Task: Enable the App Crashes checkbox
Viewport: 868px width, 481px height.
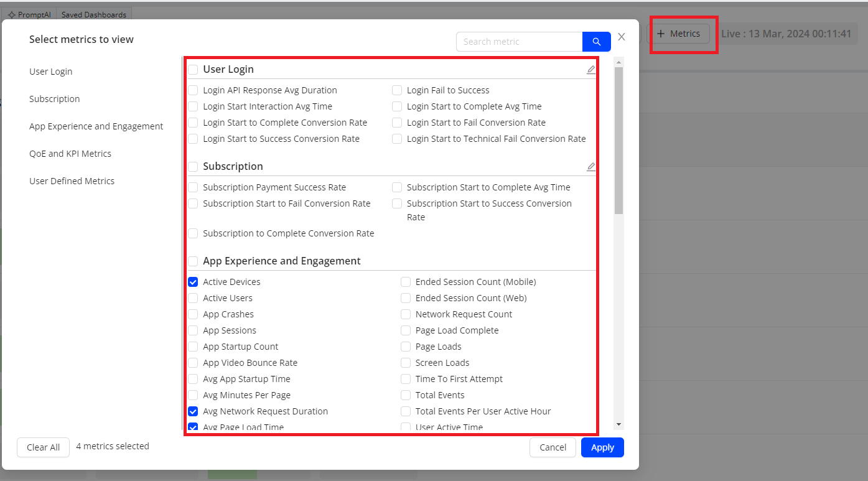Action: click(x=193, y=314)
